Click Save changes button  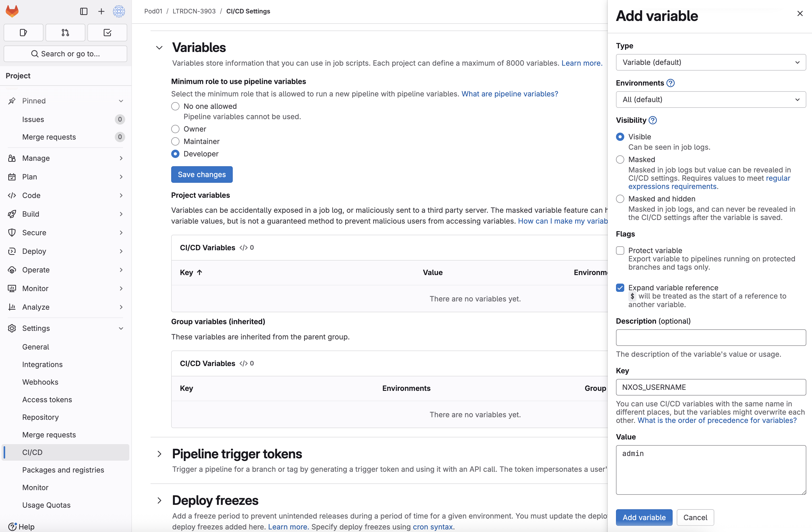point(202,174)
